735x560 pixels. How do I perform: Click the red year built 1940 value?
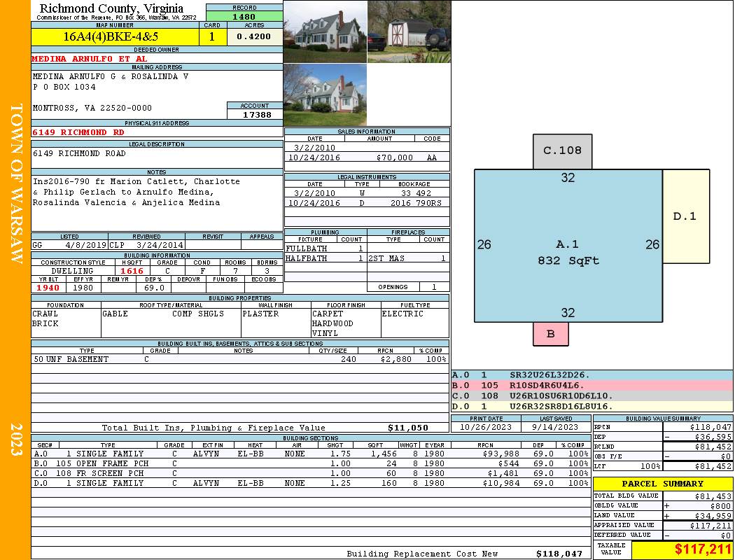(x=48, y=288)
